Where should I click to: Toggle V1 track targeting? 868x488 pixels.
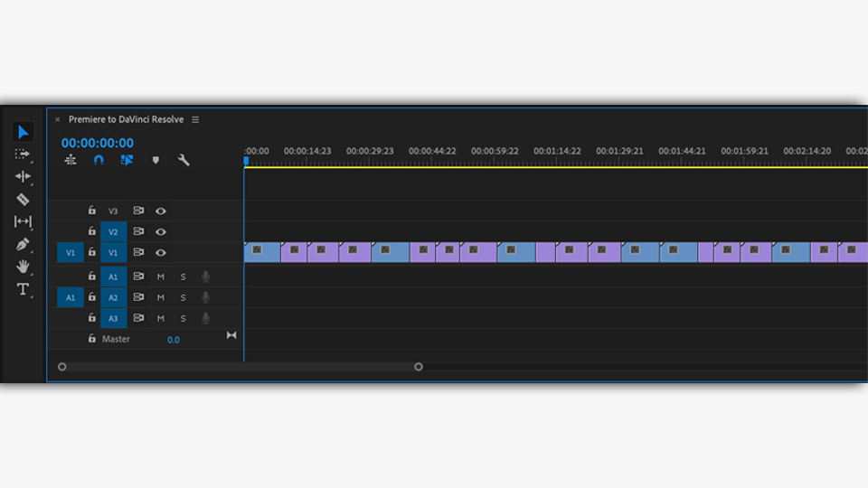(113, 253)
